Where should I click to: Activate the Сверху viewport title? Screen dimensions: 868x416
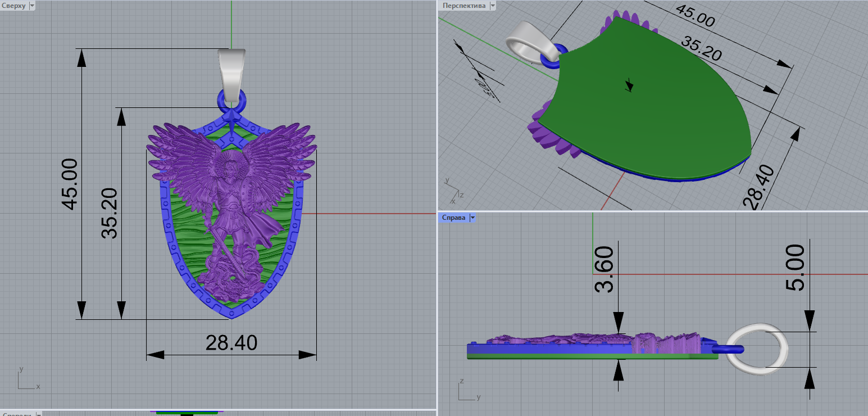[x=13, y=6]
